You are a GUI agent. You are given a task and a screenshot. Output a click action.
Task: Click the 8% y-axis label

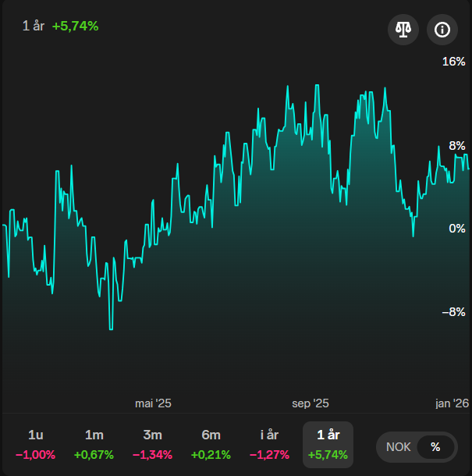pyautogui.click(x=456, y=145)
